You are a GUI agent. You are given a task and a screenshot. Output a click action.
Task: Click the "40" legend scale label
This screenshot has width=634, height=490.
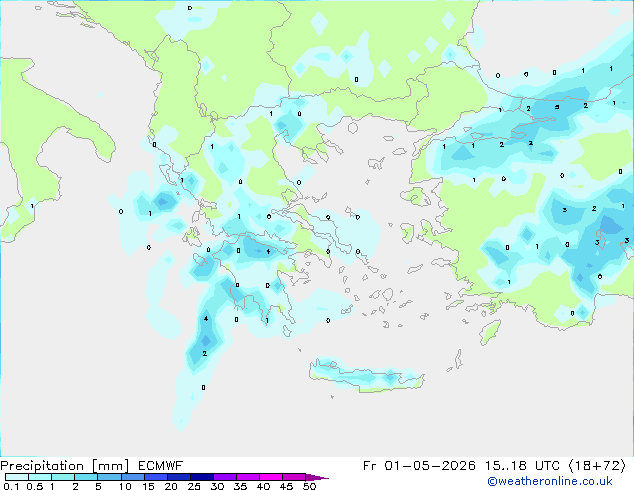tap(263, 486)
